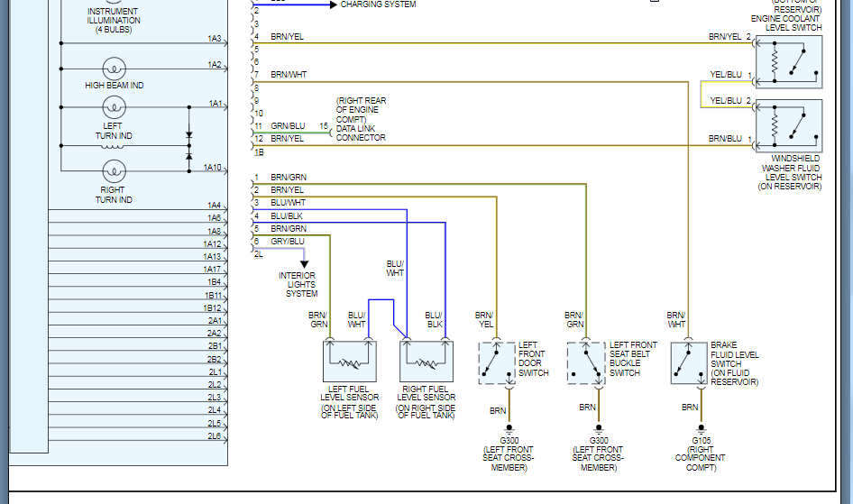Viewport: 853px width, 504px height.
Task: Click the 'BLU/BLK' wire label at pin 4
Action: [x=287, y=215]
